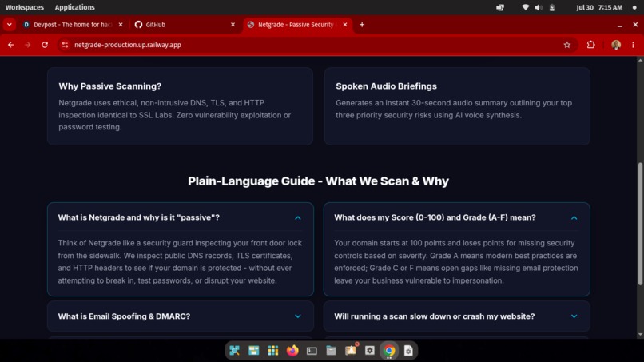The width and height of the screenshot is (644, 362).
Task: Open the Chrome profile avatar
Action: (616, 45)
